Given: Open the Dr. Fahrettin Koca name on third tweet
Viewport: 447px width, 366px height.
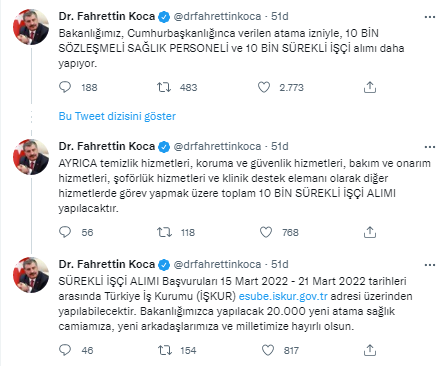Looking at the screenshot, I should (107, 264).
